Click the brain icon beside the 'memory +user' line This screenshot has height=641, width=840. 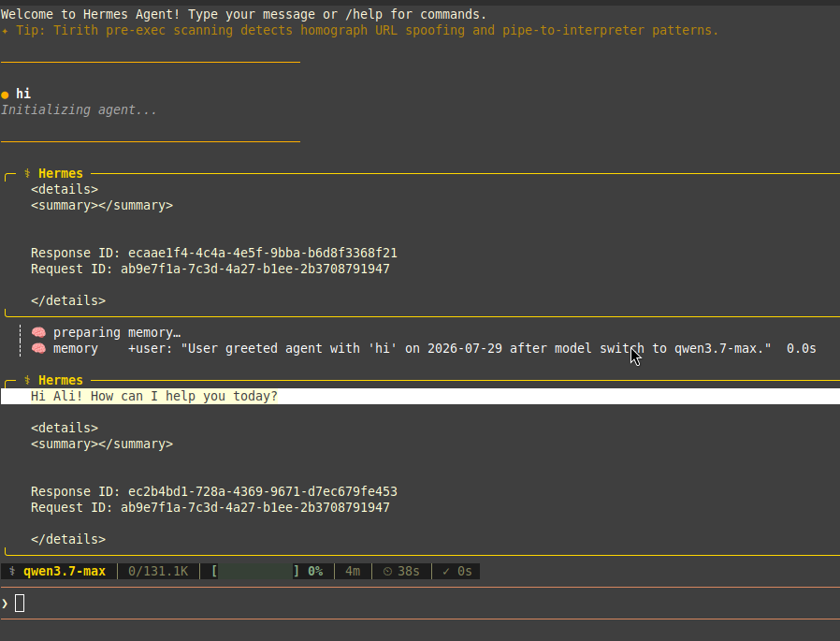[38, 348]
